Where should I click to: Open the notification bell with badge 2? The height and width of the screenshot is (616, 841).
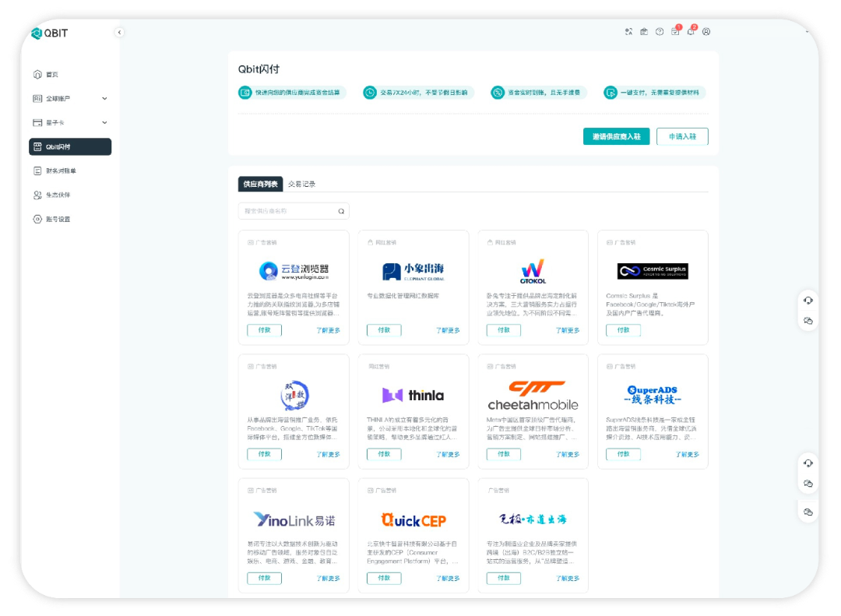[x=691, y=32]
